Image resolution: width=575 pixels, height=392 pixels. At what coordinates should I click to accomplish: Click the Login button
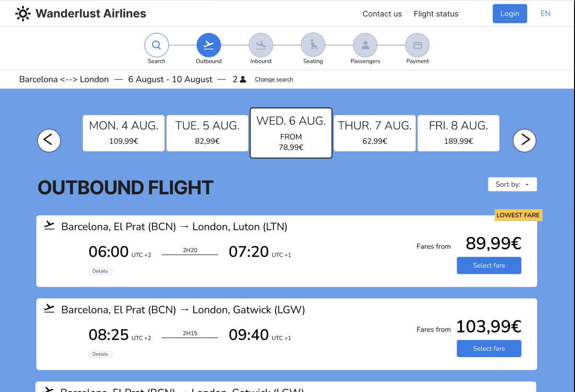tap(509, 13)
